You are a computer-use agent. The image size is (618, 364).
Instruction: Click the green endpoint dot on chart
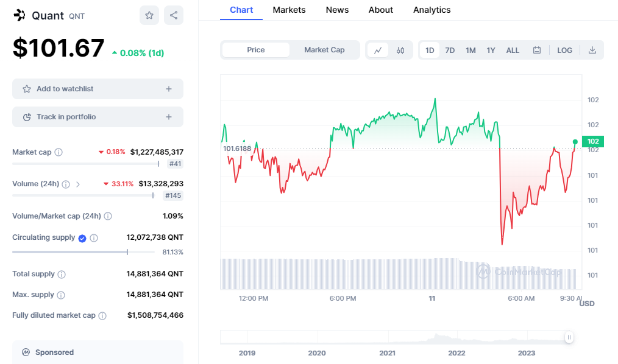click(575, 142)
